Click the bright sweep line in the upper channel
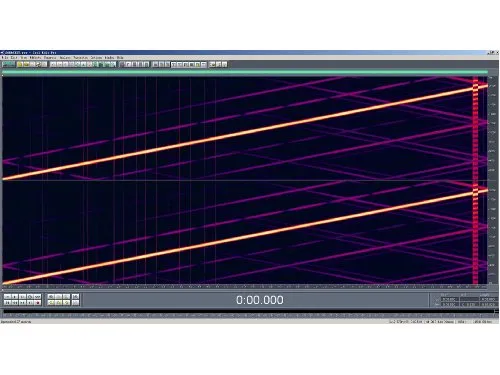 pos(245,132)
